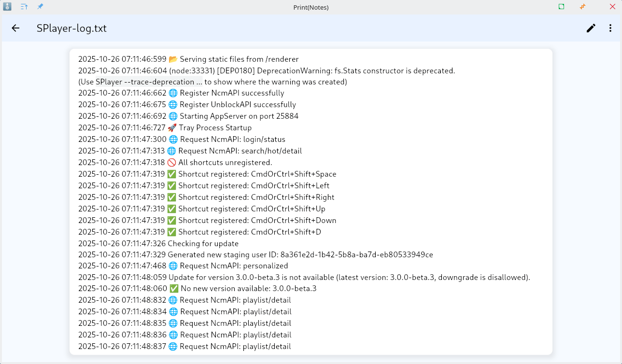Screen dimensions: 622x364
Task: Click the inline code SPlayer --trace-deprecation
Action: click(149, 82)
